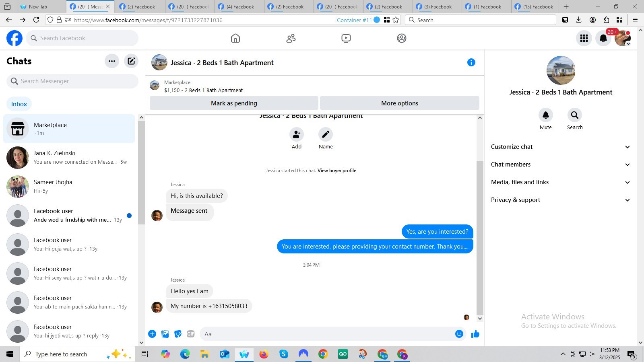Screen dimensions: 644x362
Task: Open the Windows Start menu
Action: click(10, 354)
